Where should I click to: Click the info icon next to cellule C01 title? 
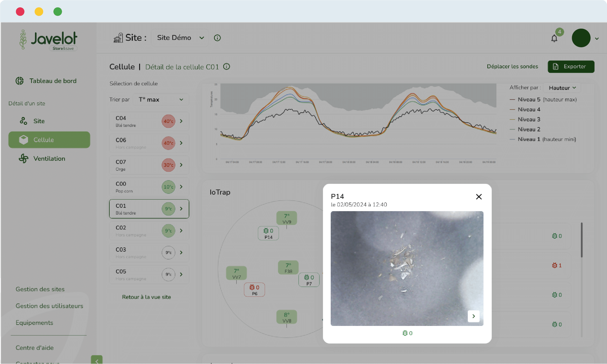[227, 67]
